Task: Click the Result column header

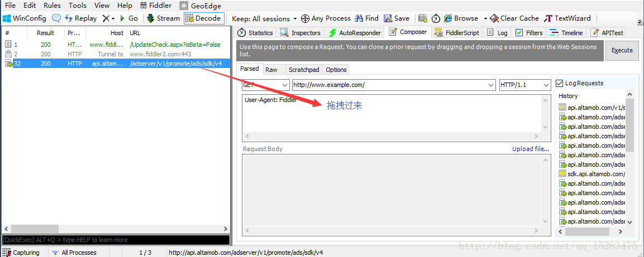Action: tap(46, 33)
